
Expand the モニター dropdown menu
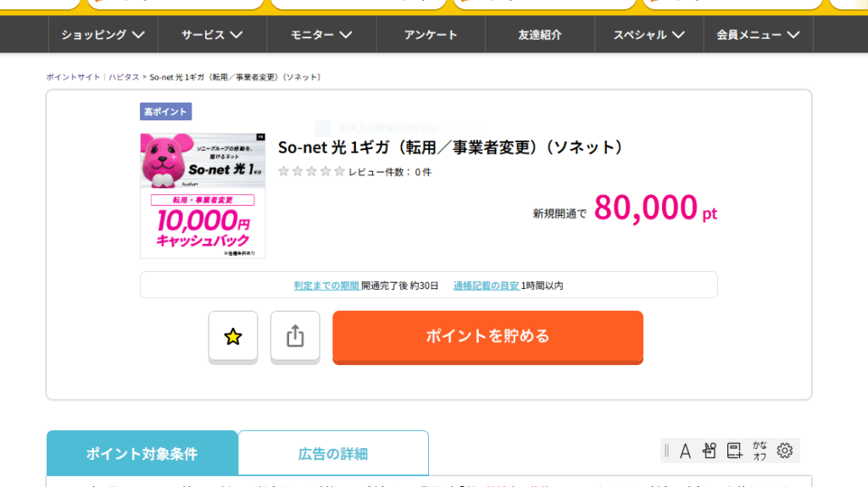[321, 35]
